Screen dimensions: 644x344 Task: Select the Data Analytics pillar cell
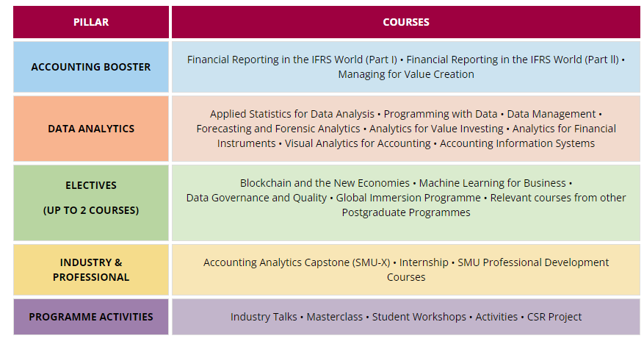coord(91,129)
